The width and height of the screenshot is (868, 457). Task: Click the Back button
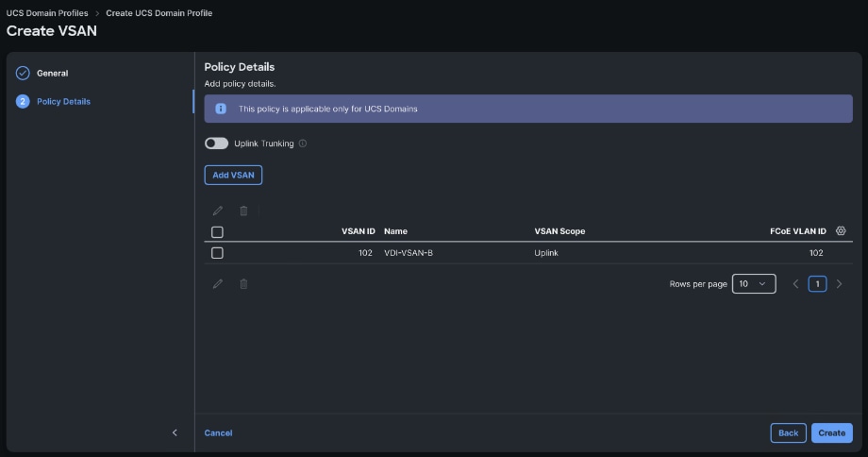coord(789,433)
